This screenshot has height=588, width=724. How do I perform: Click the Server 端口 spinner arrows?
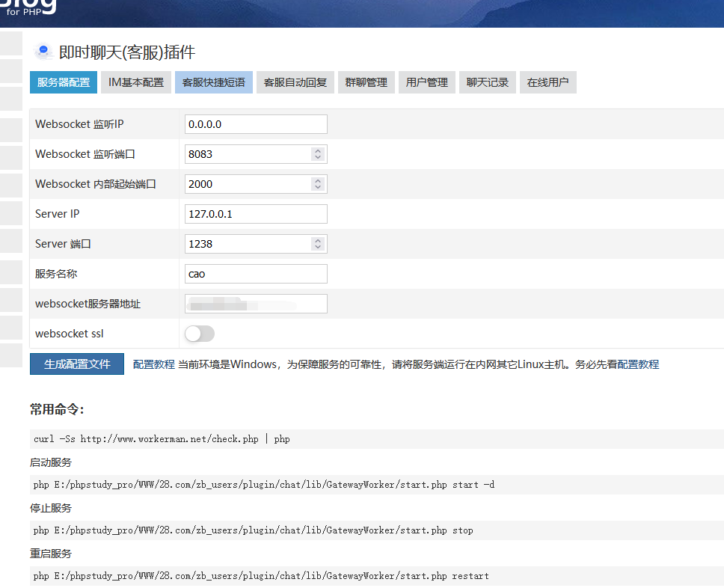click(x=318, y=244)
